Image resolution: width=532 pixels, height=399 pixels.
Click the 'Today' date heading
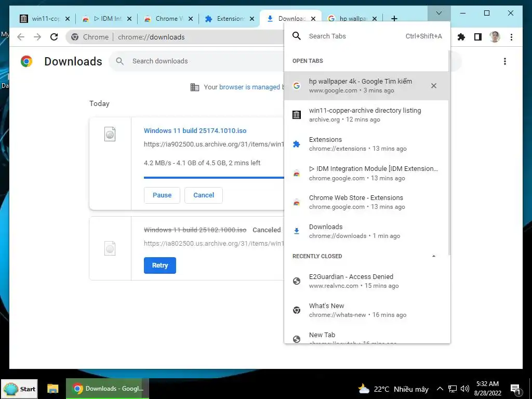[x=99, y=103]
